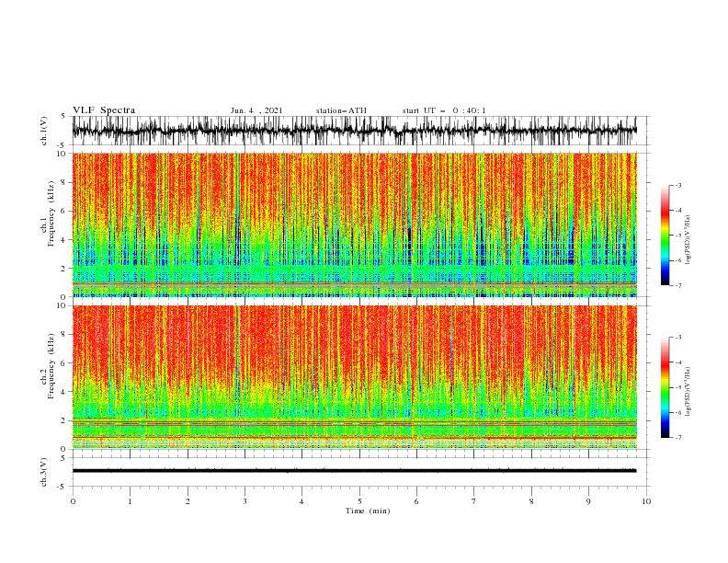The width and height of the screenshot is (728, 563).
Task: Click time axis tick label "2"
Action: click(x=188, y=501)
